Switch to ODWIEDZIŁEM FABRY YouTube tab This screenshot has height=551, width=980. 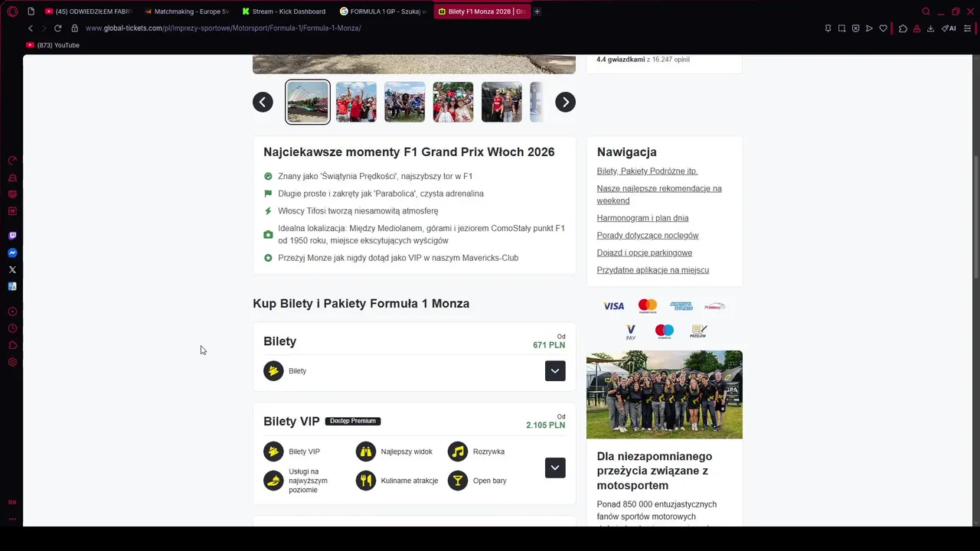[88, 11]
